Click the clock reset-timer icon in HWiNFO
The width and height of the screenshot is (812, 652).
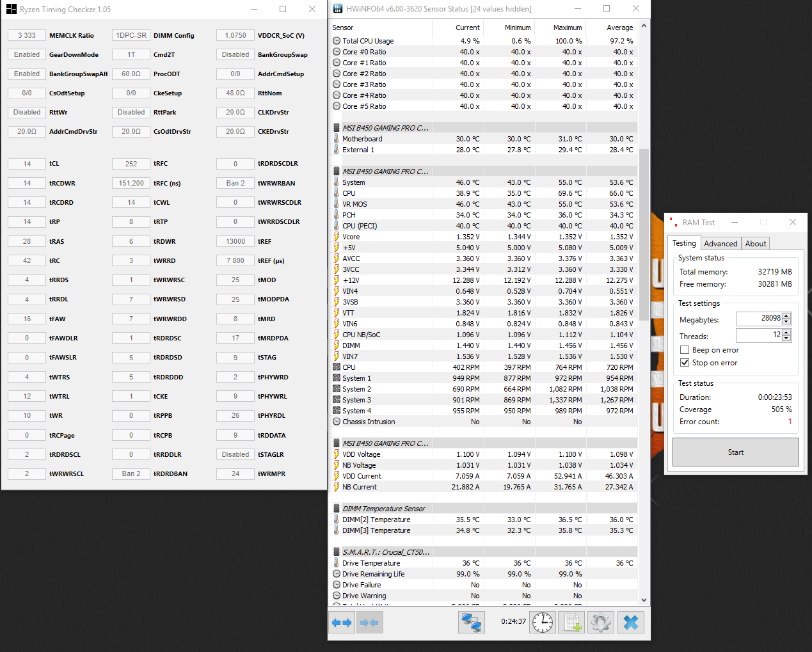pyautogui.click(x=543, y=623)
